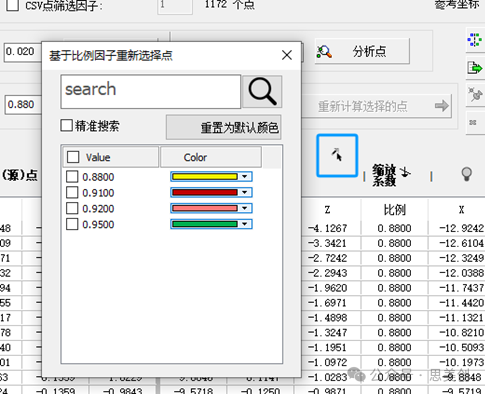Viewport: 485px width, 394px height.
Task: Select the 0.9100 value text
Action: 98,193
